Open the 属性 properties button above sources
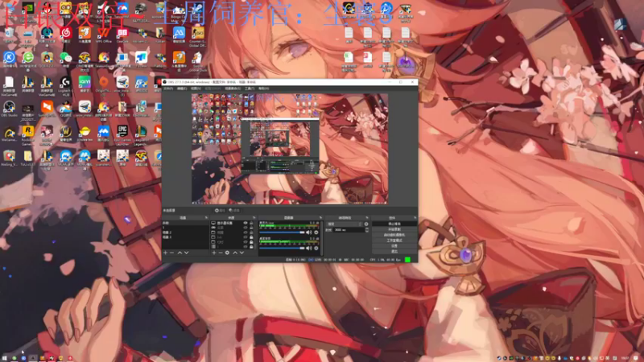Screen dimensions: 644x362 [220, 211]
